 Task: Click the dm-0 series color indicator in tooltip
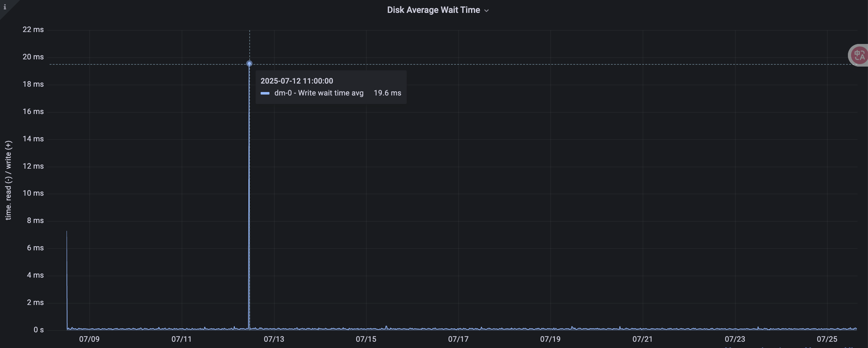tap(266, 93)
